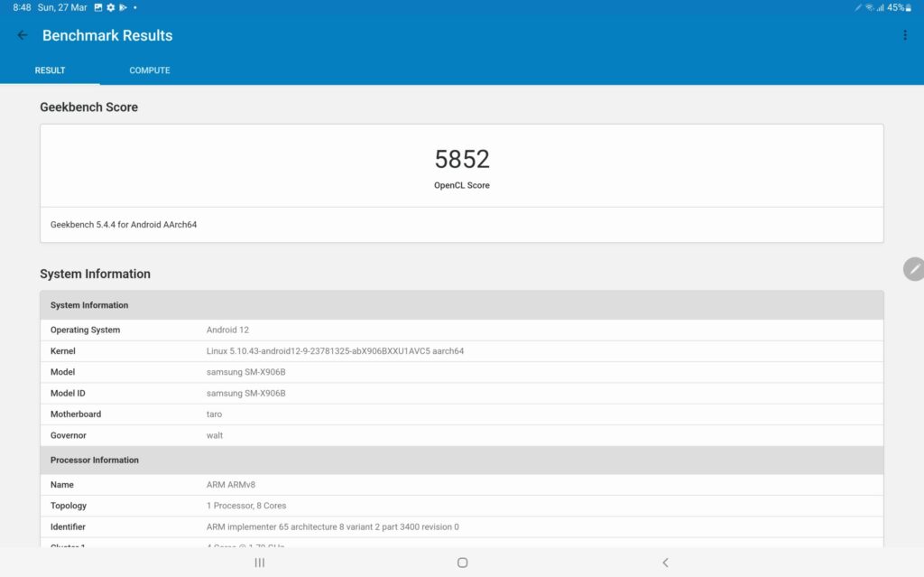The height and width of the screenshot is (577, 924).
Task: Tap the 5852 OpenCL Score card
Action: pyautogui.click(x=461, y=165)
